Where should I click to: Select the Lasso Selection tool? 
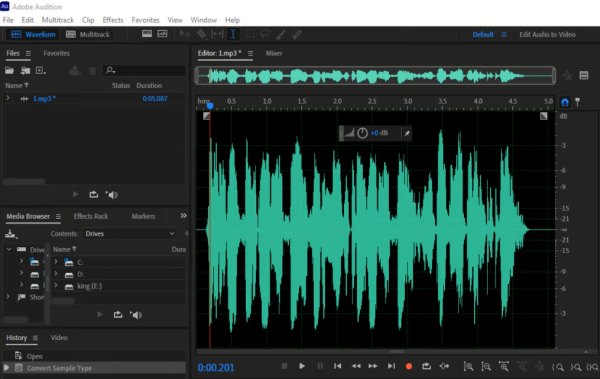coord(265,34)
